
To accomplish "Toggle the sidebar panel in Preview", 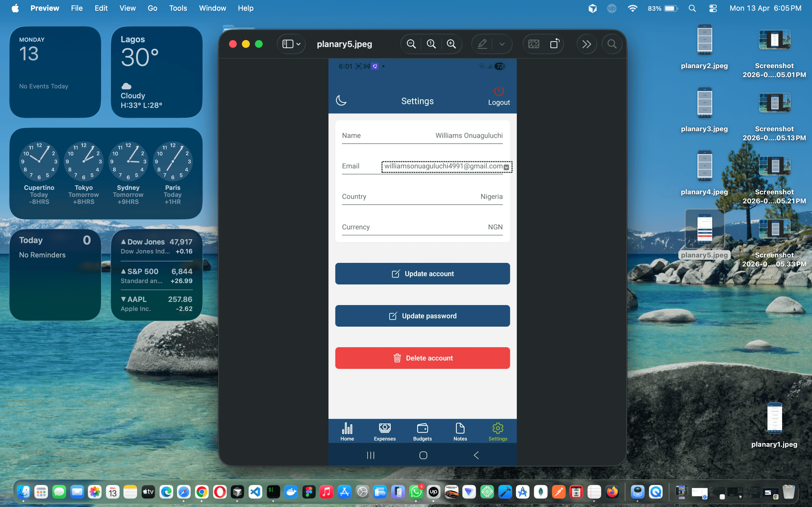I will (288, 44).
